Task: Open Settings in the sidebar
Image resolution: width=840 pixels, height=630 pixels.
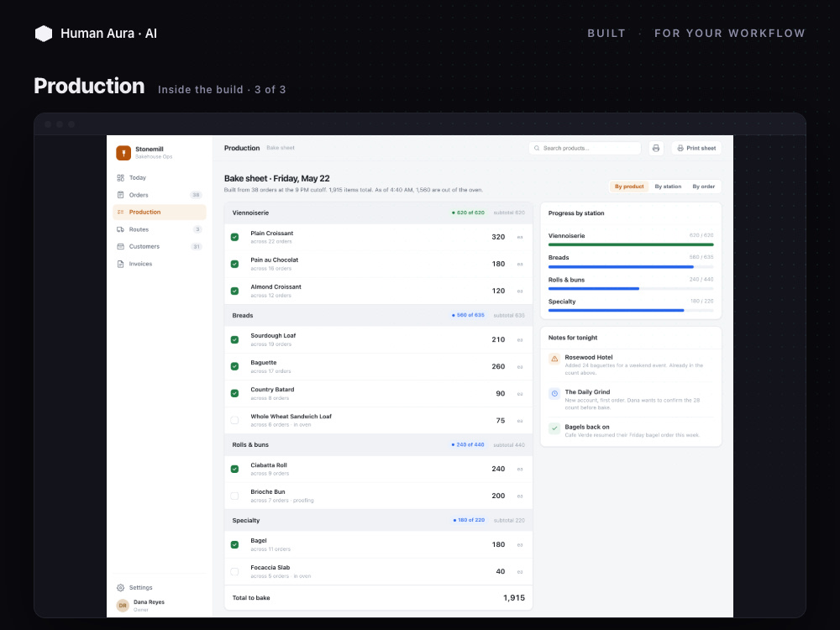Action: coord(160,588)
